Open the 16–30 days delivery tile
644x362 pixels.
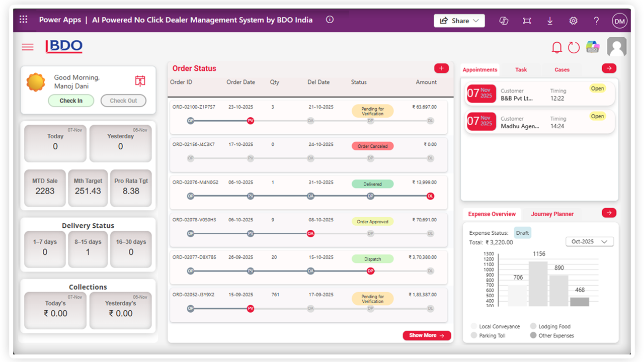click(x=131, y=249)
